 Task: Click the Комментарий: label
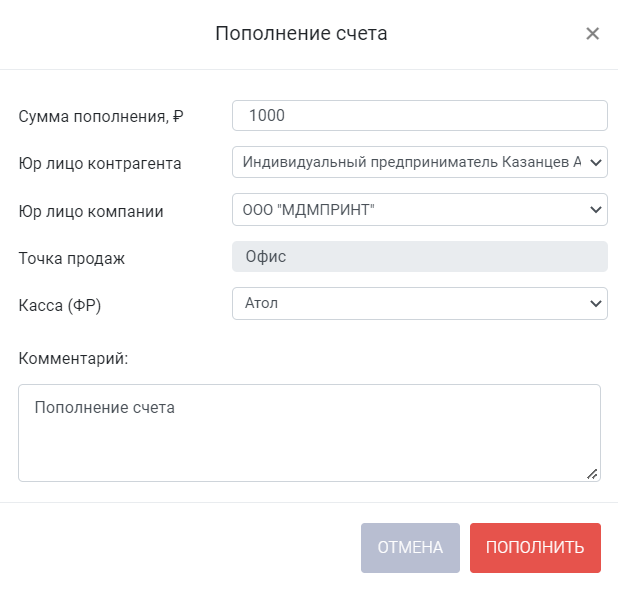click(73, 359)
